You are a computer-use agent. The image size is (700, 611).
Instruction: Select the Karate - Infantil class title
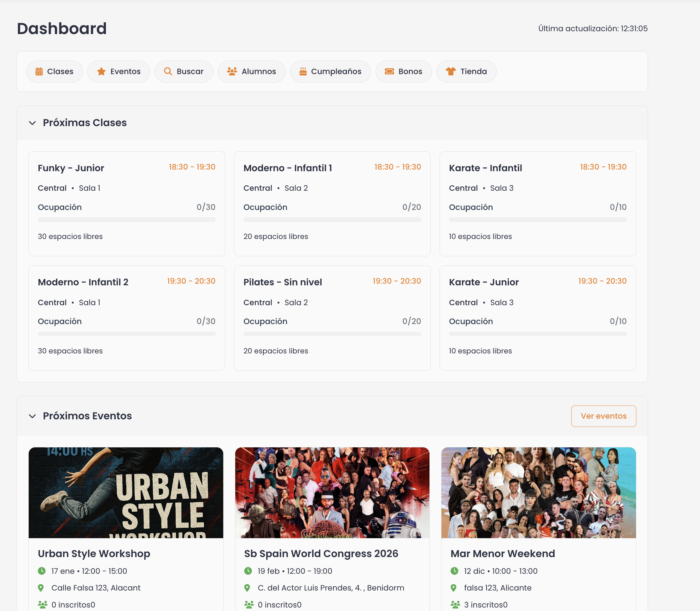click(485, 168)
